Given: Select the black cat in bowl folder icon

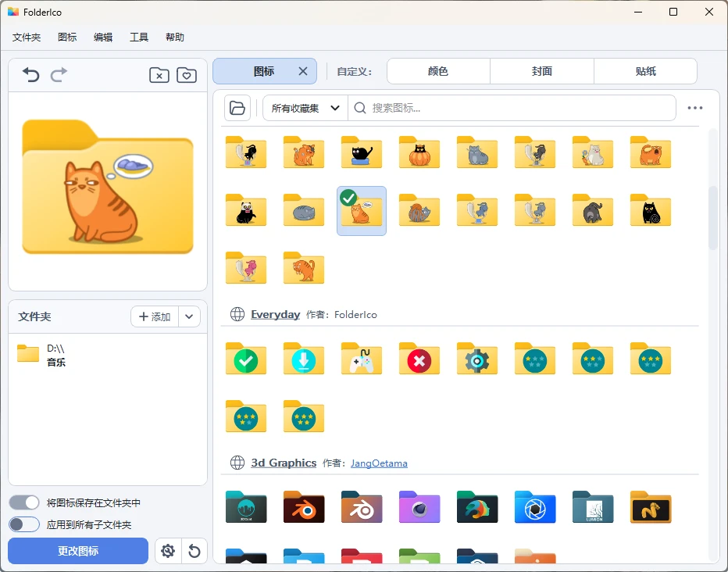Looking at the screenshot, I should click(x=361, y=152).
